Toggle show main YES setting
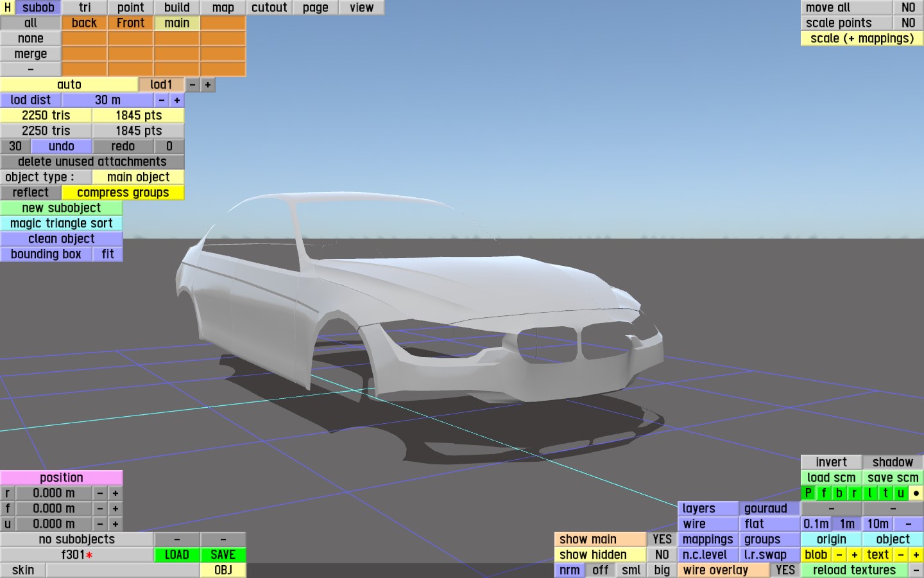This screenshot has width=924, height=578. coord(662,539)
